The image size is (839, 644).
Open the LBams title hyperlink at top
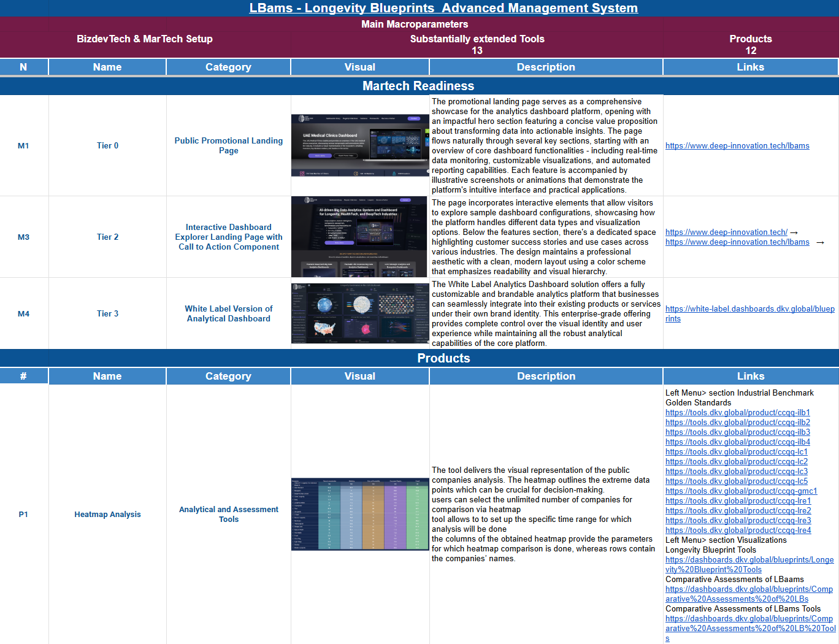tap(443, 8)
